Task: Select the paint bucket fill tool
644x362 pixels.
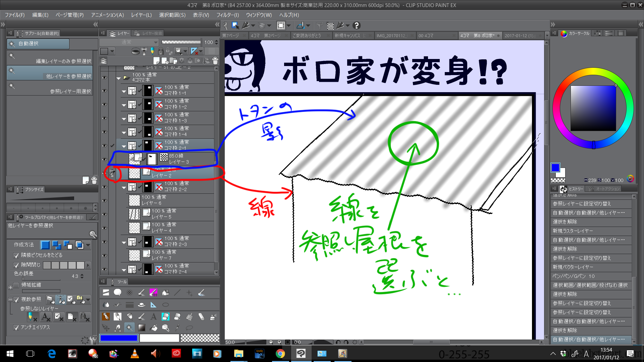Action: pyautogui.click(x=154, y=327)
